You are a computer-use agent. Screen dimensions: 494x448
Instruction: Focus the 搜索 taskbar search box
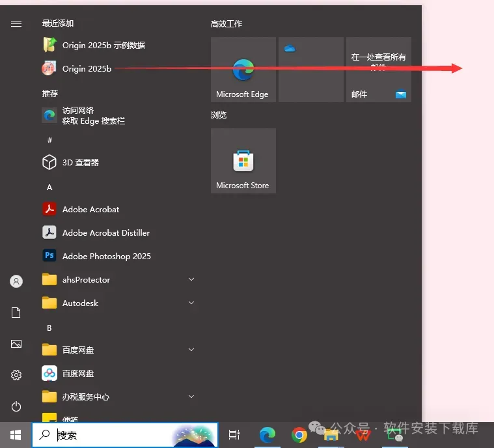(x=125, y=435)
